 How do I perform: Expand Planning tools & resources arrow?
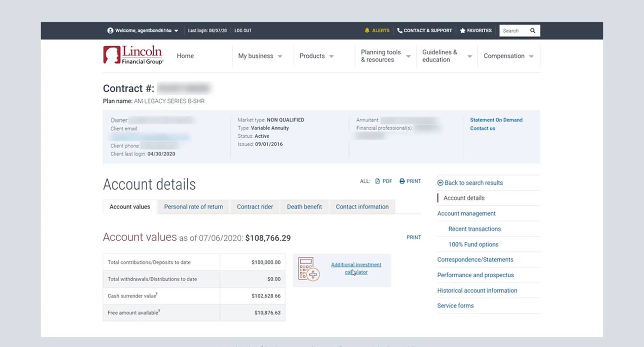(x=408, y=57)
